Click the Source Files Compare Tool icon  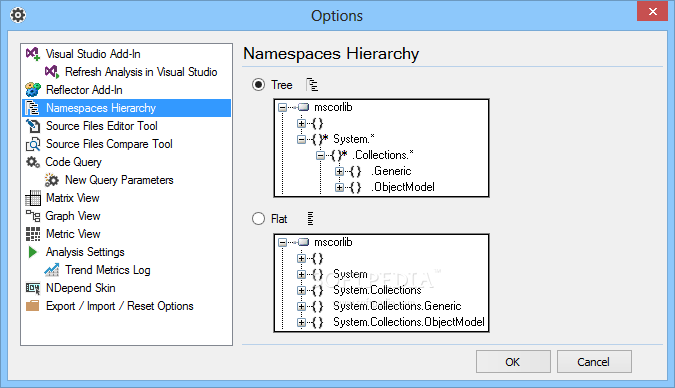pos(33,144)
